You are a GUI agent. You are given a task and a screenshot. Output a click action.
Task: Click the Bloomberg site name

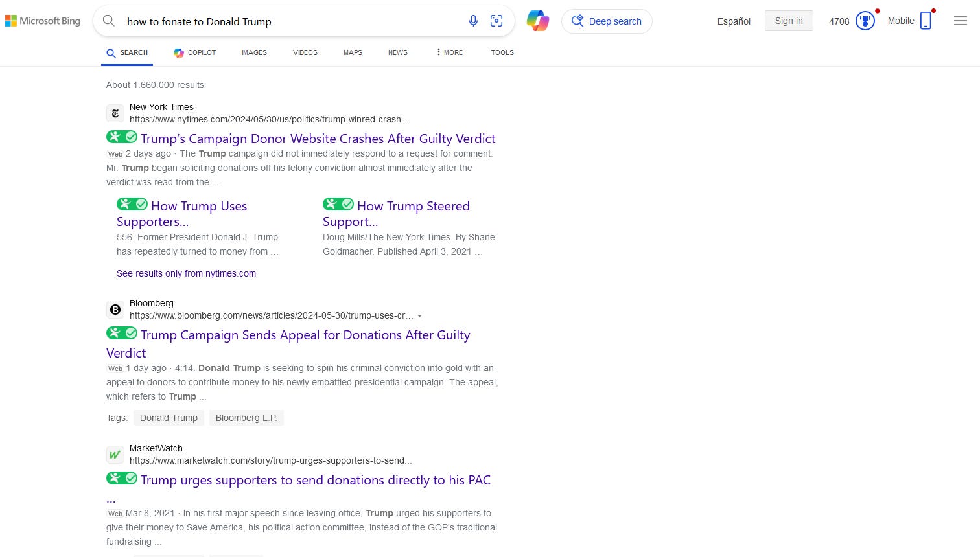(x=151, y=303)
